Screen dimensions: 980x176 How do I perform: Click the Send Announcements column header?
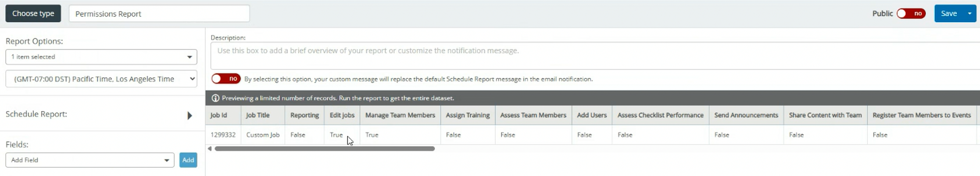[x=746, y=115]
